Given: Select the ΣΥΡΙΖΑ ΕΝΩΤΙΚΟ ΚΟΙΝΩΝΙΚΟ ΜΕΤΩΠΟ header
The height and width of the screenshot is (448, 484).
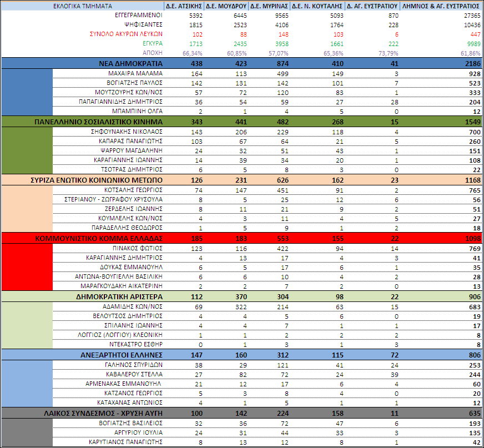Looking at the screenshot, I should click(x=97, y=180).
